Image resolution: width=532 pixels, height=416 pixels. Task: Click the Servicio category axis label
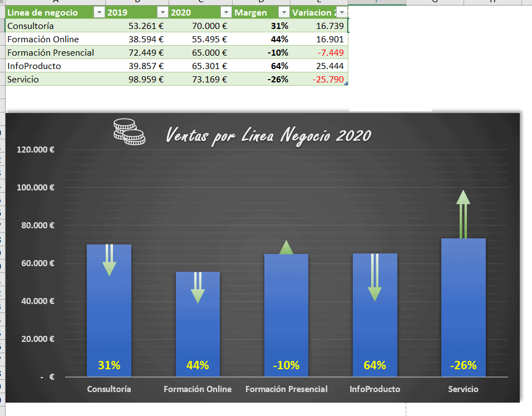coord(464,389)
